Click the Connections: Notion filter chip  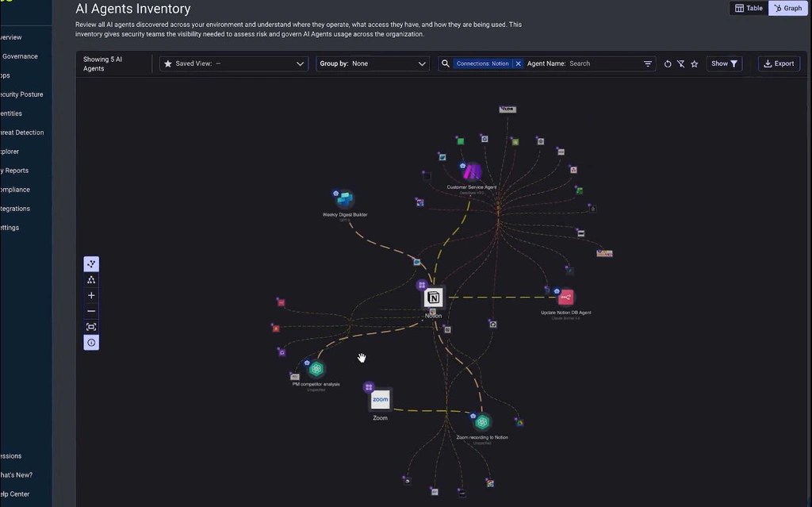(x=482, y=63)
